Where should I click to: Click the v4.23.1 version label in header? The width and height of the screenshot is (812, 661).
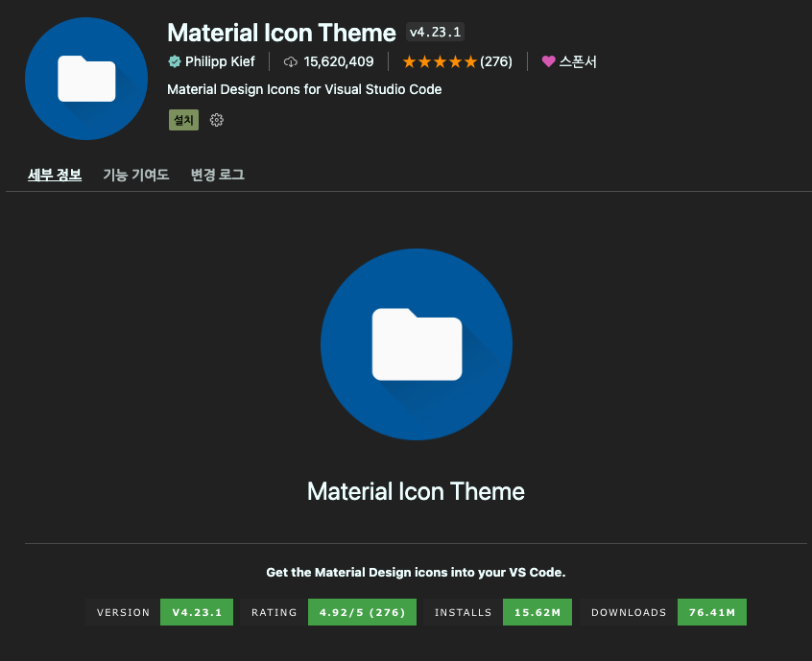(435, 32)
